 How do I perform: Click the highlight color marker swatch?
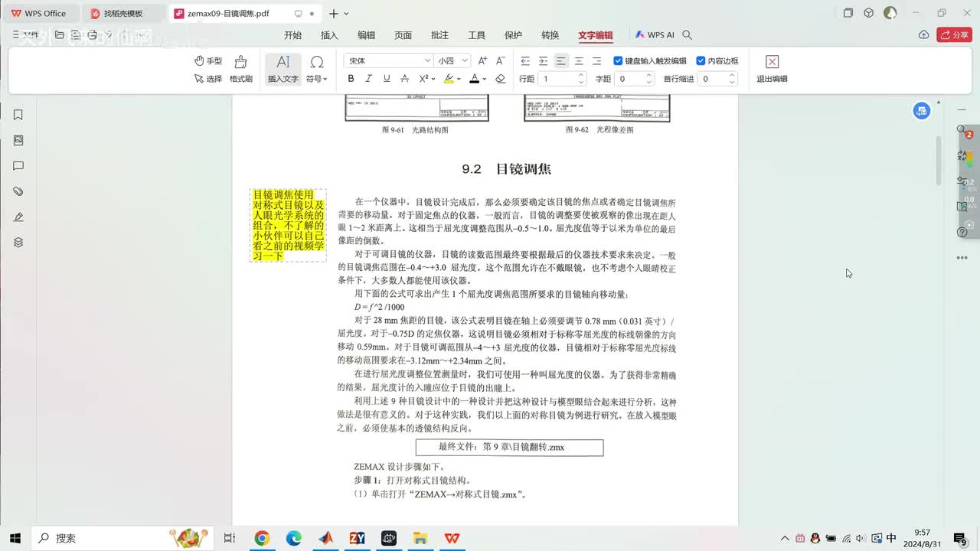coord(449,79)
